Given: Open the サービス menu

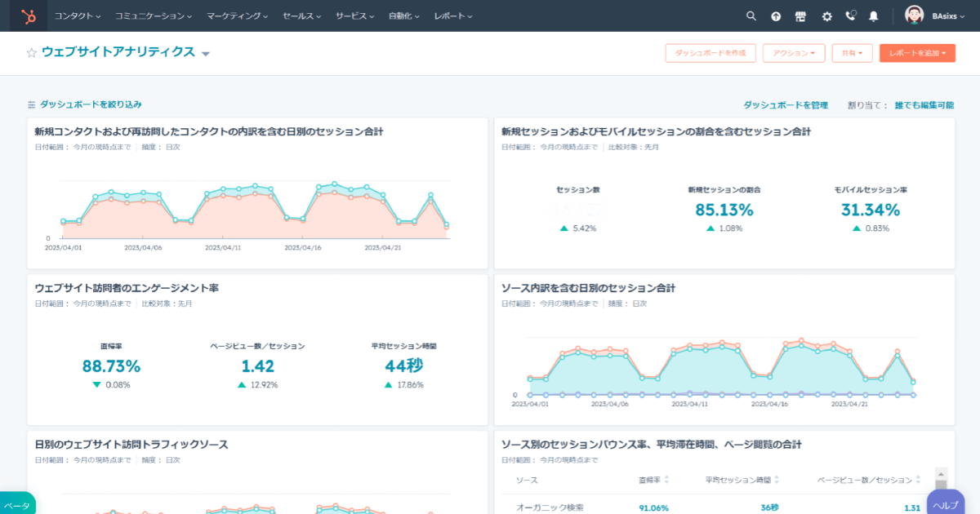Looking at the screenshot, I should pyautogui.click(x=355, y=16).
